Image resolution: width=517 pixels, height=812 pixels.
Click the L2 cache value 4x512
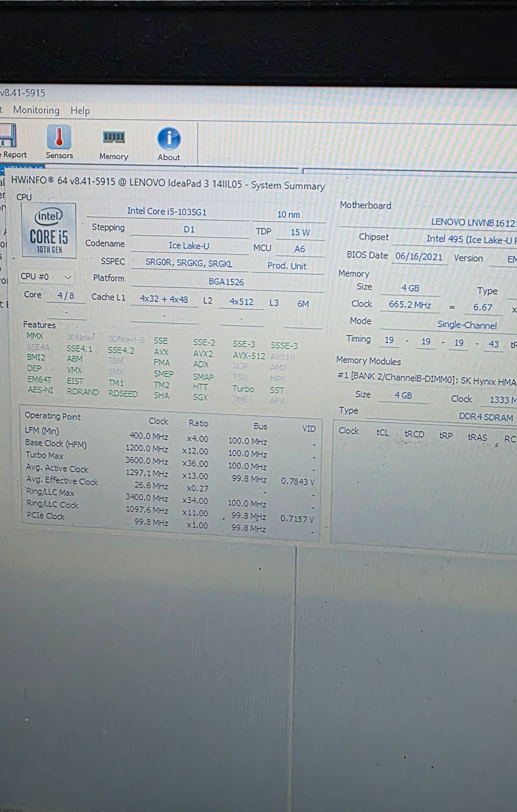[x=241, y=302]
